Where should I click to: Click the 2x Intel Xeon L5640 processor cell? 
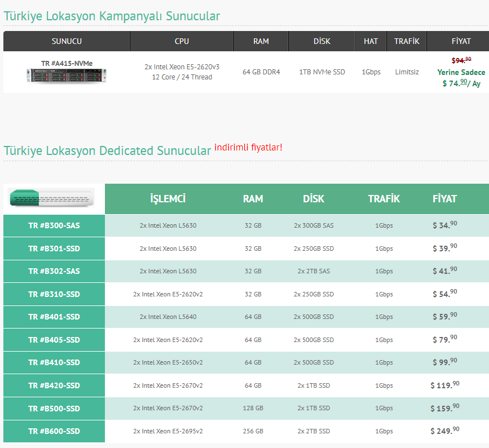(x=168, y=317)
